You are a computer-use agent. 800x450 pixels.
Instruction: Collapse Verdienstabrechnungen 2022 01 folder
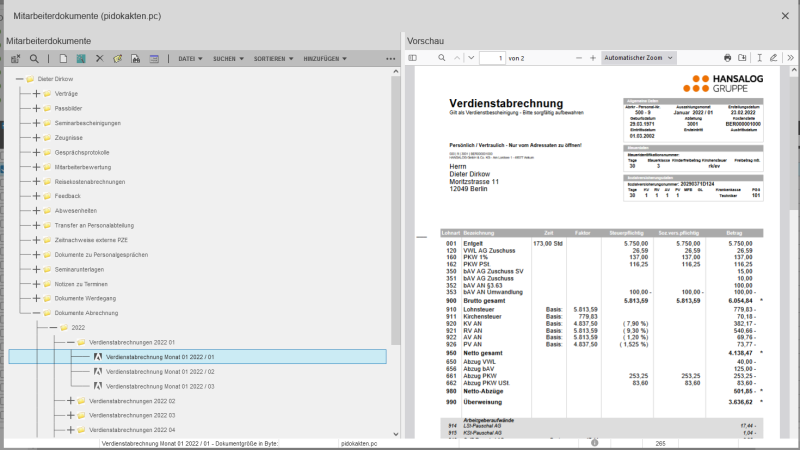[x=70, y=342]
